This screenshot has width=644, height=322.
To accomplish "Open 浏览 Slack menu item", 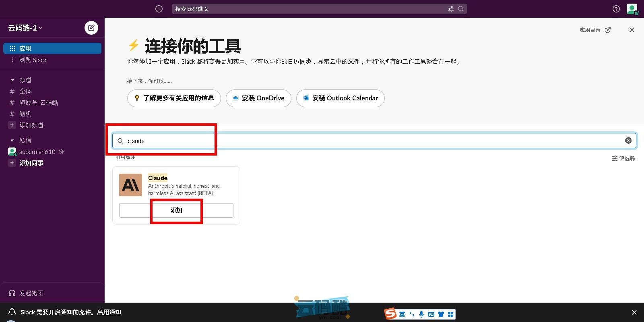I will pyautogui.click(x=33, y=60).
